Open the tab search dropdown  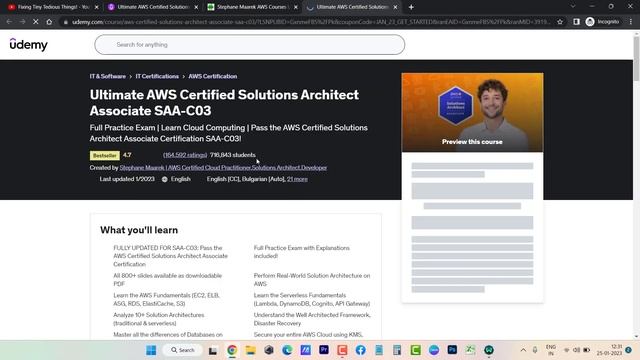point(573,7)
